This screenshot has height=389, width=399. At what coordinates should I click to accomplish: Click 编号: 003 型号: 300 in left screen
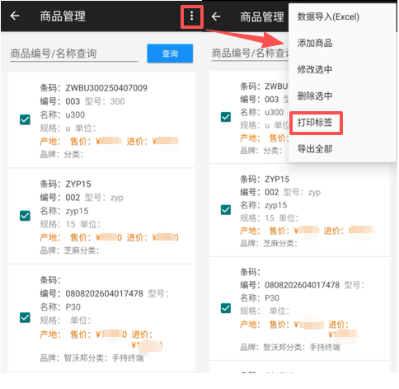82,102
